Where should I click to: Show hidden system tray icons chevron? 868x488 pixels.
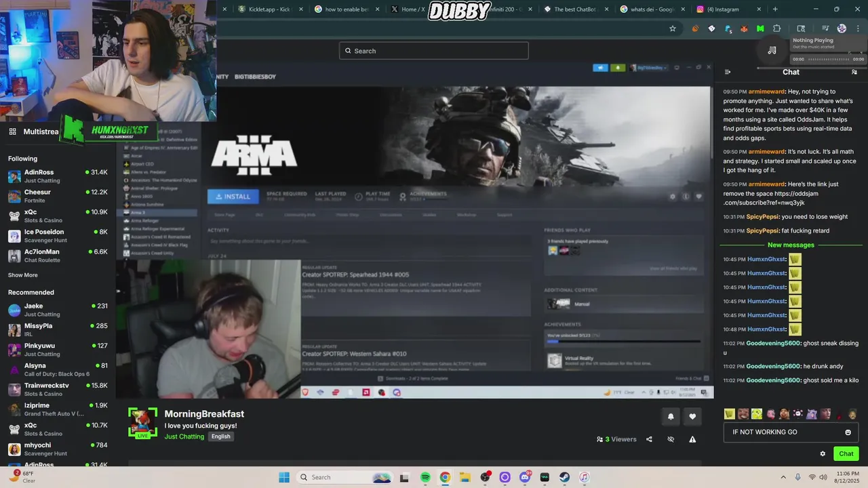click(783, 477)
